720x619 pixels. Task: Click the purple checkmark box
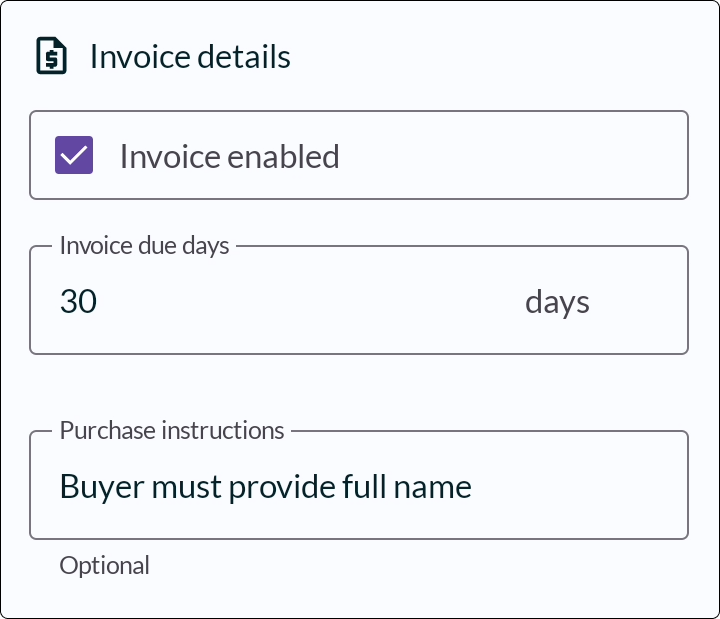(74, 155)
